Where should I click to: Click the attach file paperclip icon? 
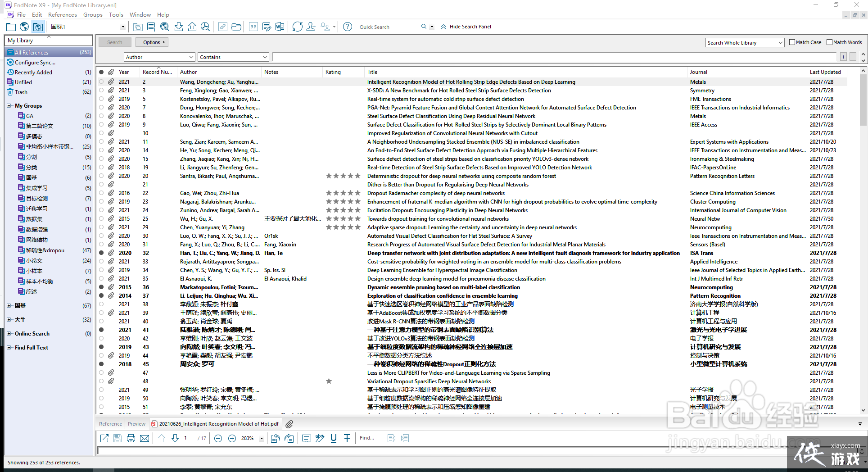click(289, 424)
